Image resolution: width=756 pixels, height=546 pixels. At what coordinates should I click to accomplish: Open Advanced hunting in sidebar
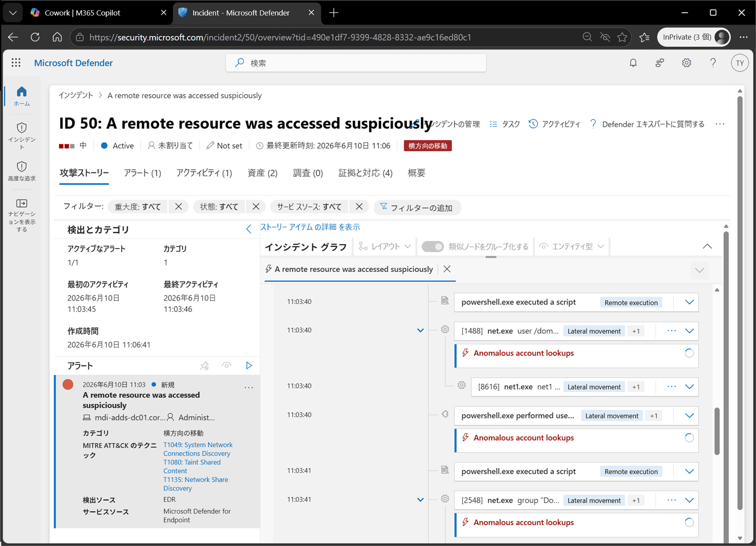22,171
